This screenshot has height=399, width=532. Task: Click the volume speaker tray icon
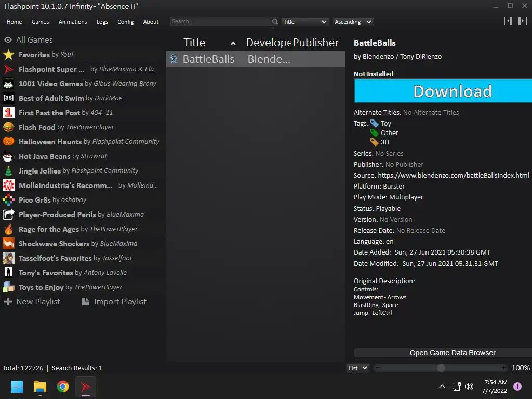469,387
